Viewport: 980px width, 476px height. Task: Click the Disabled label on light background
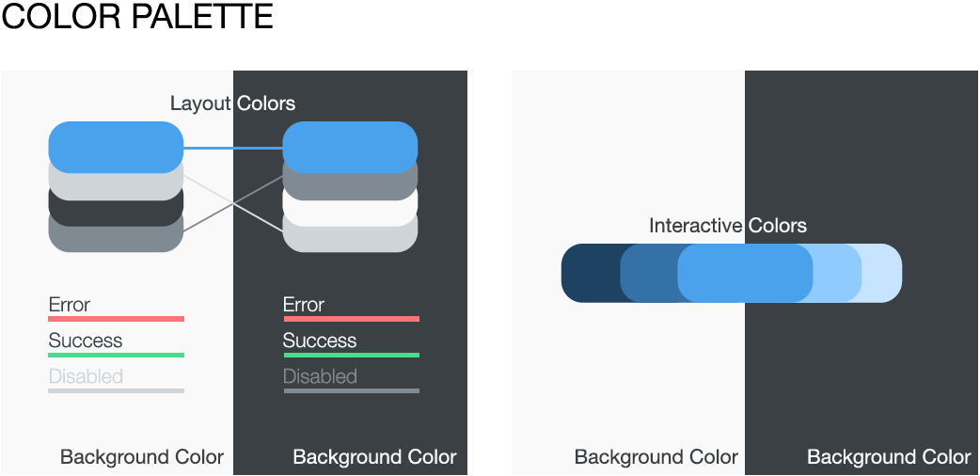point(86,376)
